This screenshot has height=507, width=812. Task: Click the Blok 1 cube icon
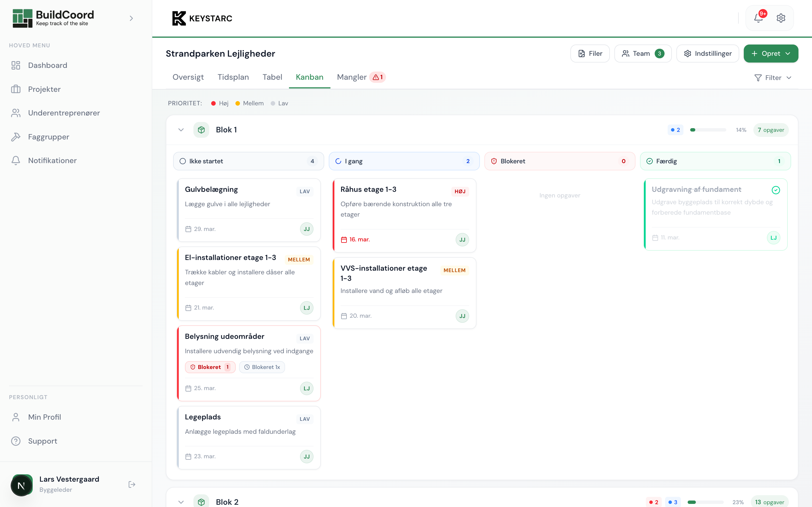[x=201, y=130]
